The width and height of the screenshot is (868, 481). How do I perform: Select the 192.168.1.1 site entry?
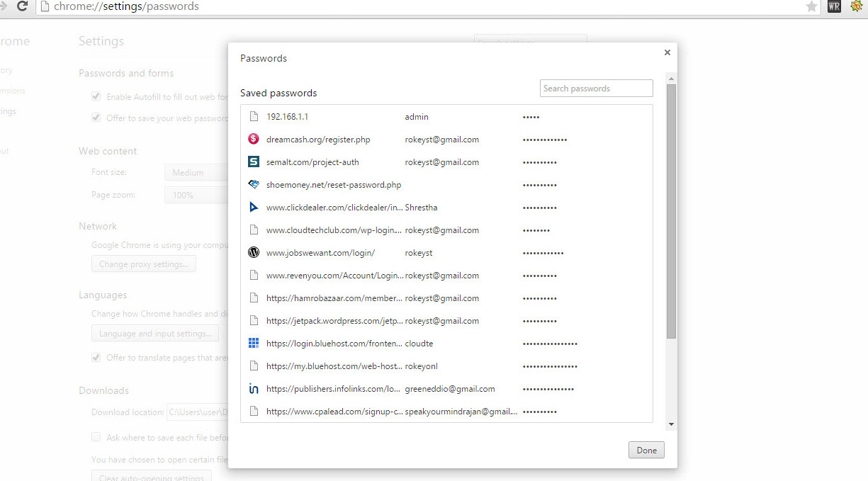point(287,117)
